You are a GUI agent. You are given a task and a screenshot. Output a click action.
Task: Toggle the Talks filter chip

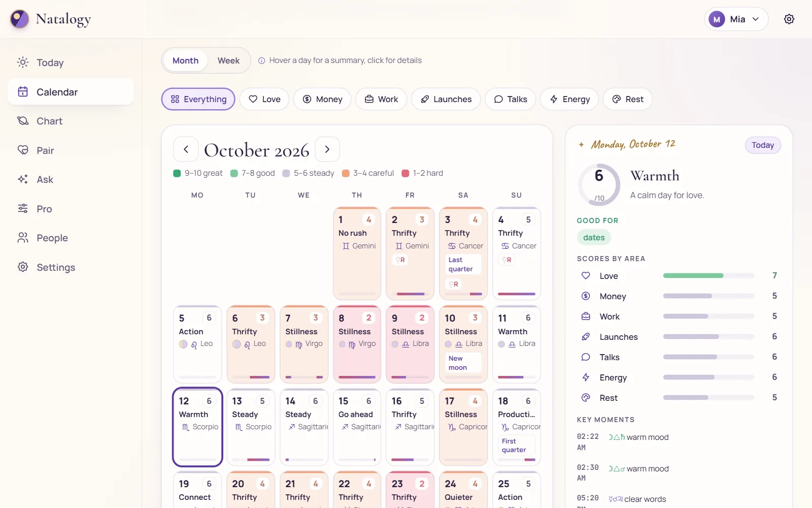point(511,99)
